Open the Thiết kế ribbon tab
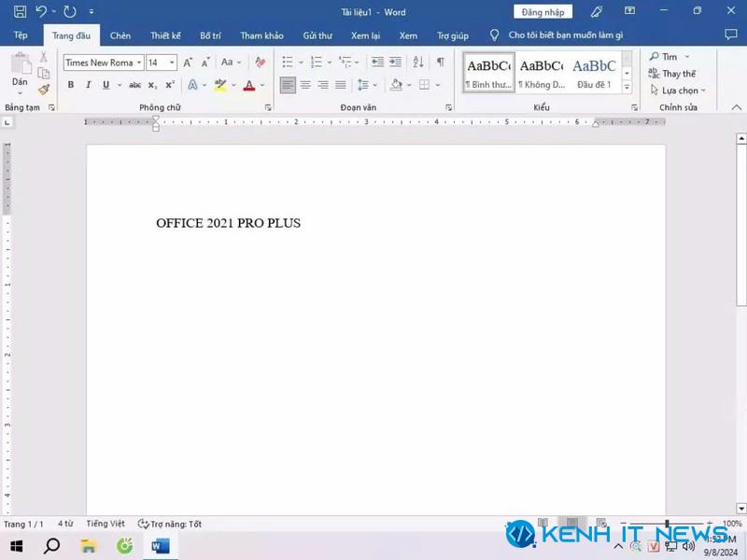 tap(165, 35)
